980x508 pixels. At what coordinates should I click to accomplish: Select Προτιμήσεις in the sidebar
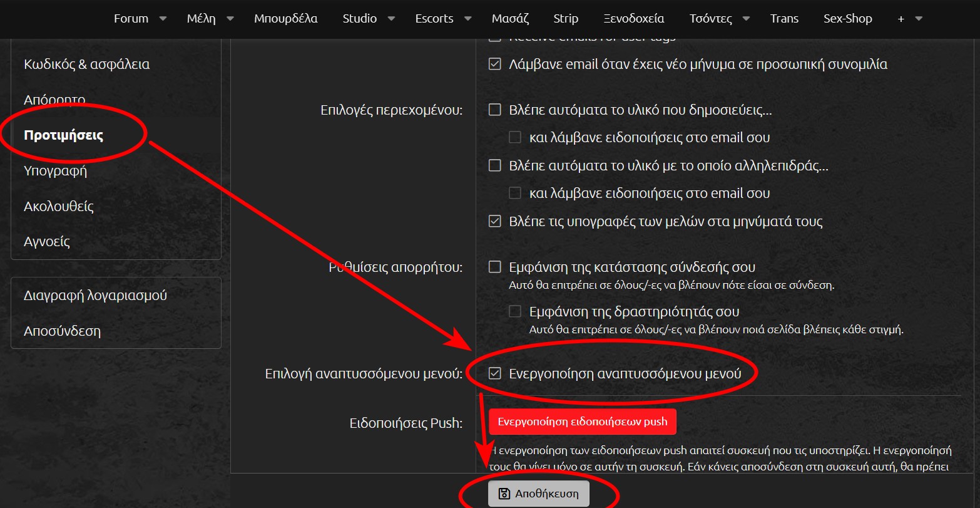pyautogui.click(x=64, y=135)
